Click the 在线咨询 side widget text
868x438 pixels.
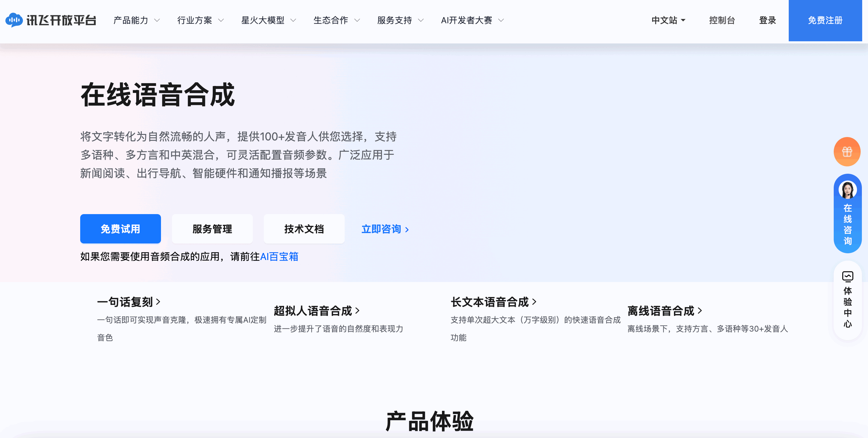coord(847,224)
